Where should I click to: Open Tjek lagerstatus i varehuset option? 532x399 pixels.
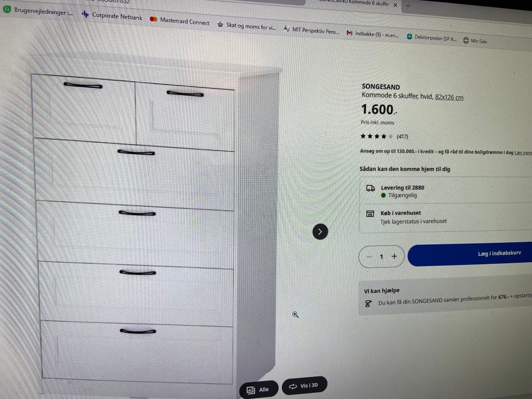[x=413, y=222]
